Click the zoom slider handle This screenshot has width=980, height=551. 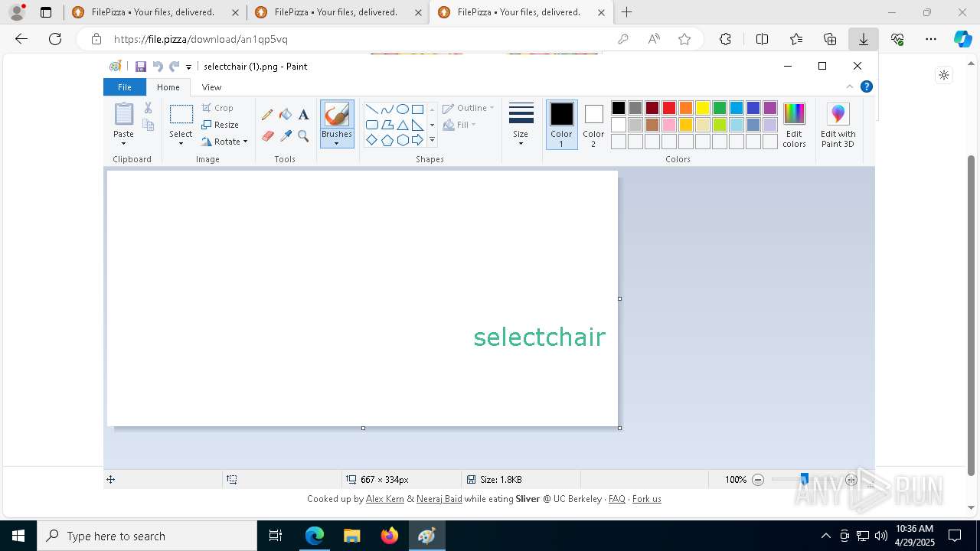pyautogui.click(x=804, y=480)
